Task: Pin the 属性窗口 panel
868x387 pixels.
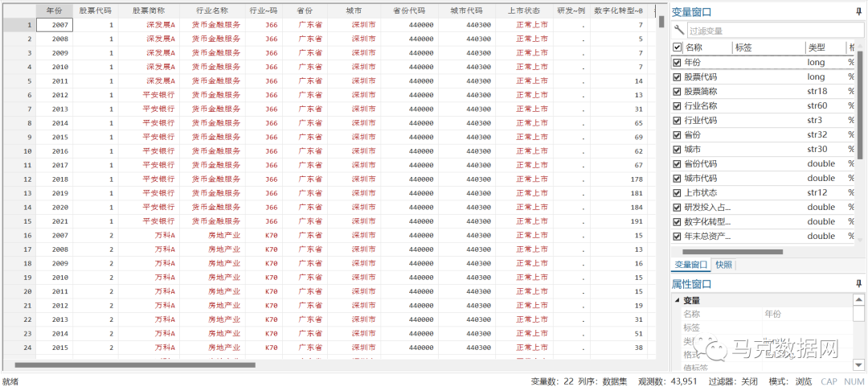Action: [858, 284]
